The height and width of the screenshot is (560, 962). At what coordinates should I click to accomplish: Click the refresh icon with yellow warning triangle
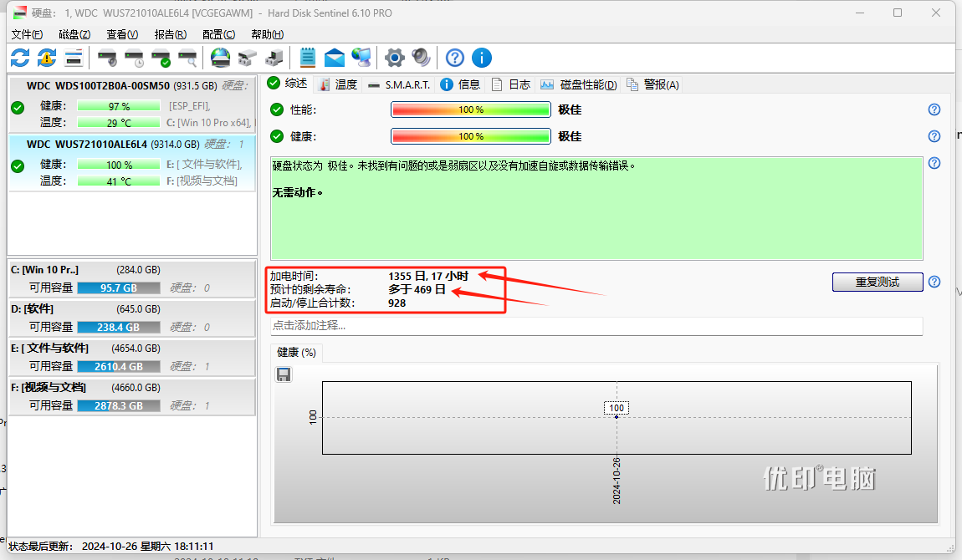click(x=47, y=59)
